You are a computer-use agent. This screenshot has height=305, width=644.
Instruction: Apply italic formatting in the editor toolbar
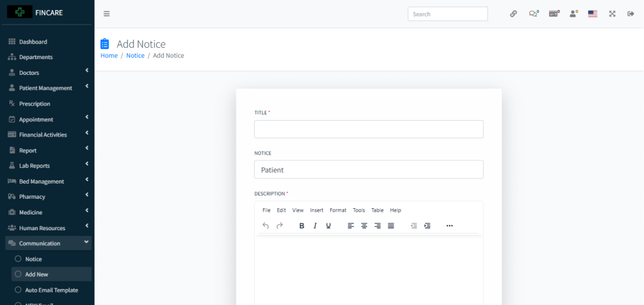(315, 226)
